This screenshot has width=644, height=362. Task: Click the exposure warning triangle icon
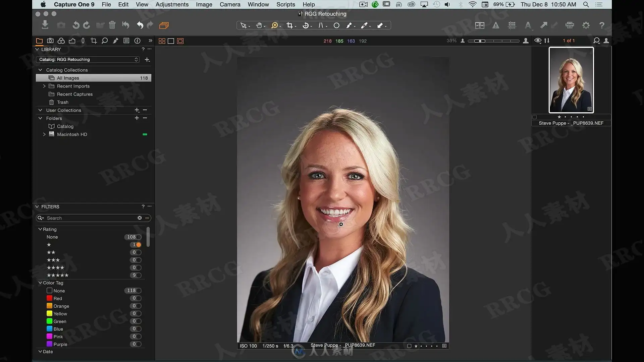click(x=496, y=25)
